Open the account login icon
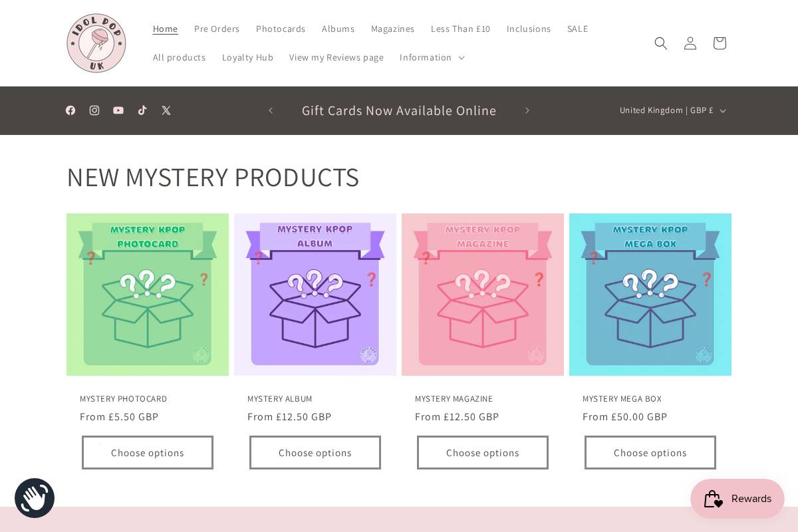The width and height of the screenshot is (798, 532). tap(690, 43)
